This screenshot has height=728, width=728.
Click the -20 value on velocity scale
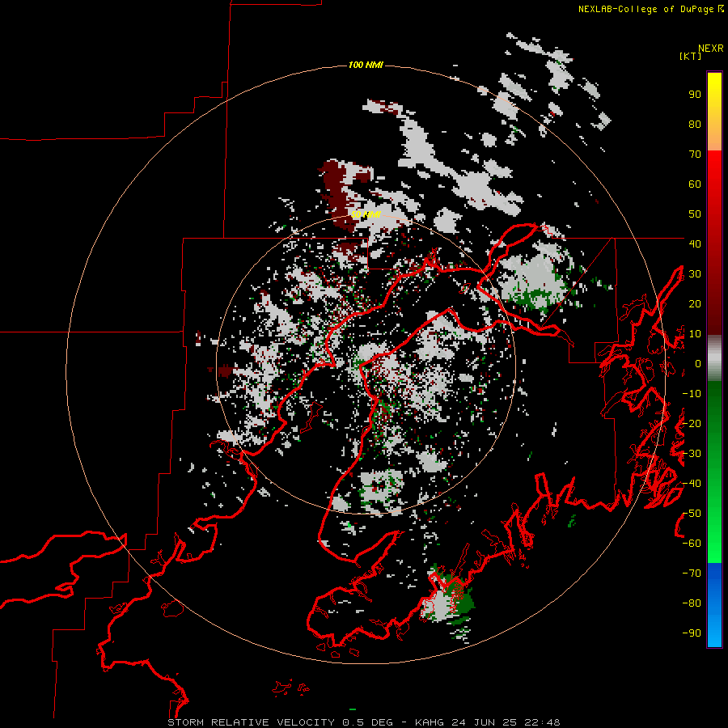click(692, 423)
